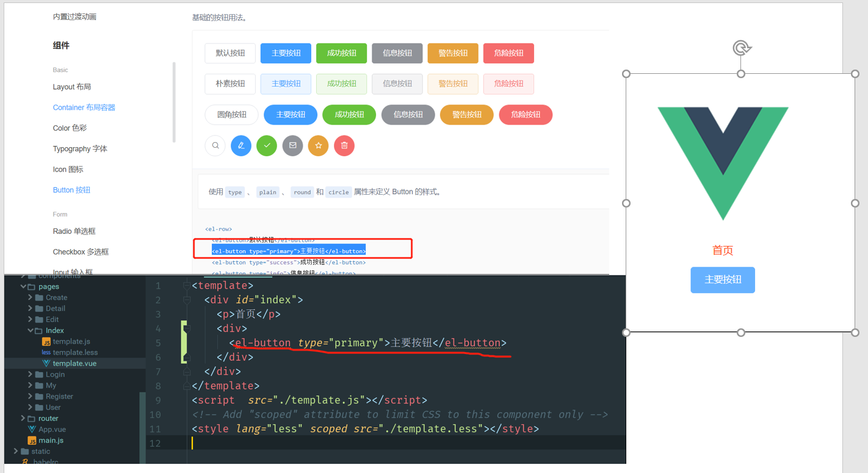Image resolution: width=868 pixels, height=473 pixels.
Task: Click the round blue 主要按钮 button
Action: click(x=291, y=115)
